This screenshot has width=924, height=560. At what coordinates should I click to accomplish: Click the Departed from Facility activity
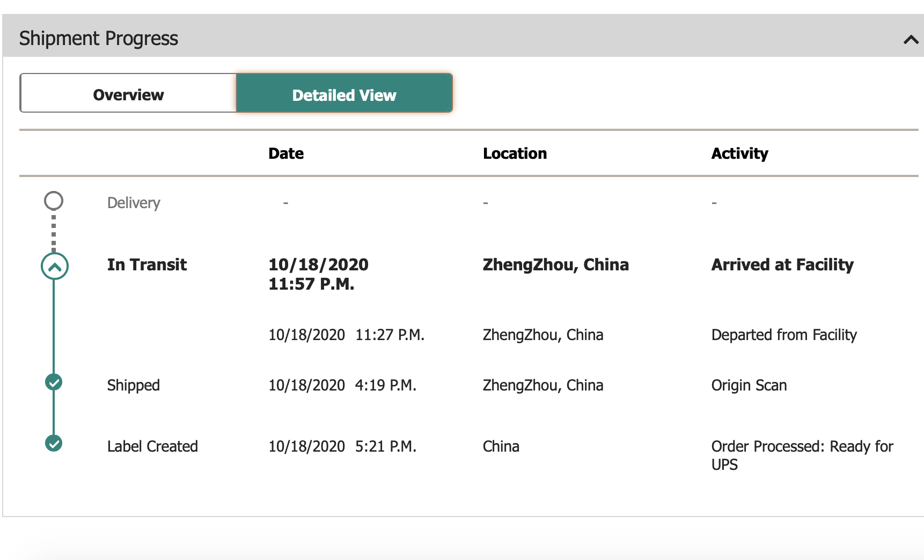point(783,335)
